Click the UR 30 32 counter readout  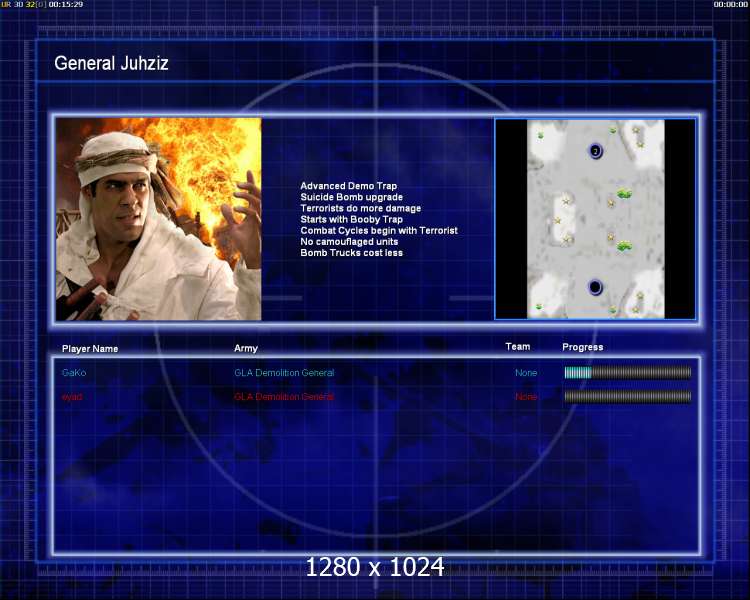[24, 4]
